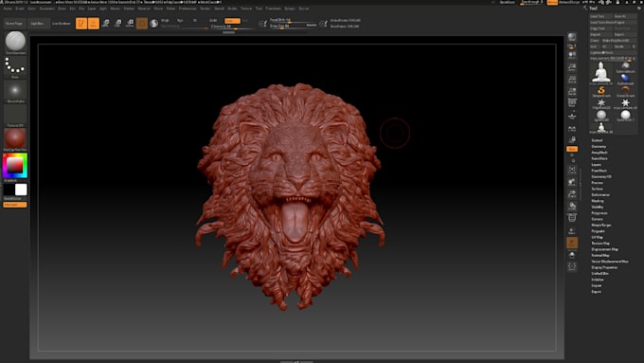Image resolution: width=644 pixels, height=363 pixels.
Task: Expand the Subtool sub-palette
Action: (597, 140)
